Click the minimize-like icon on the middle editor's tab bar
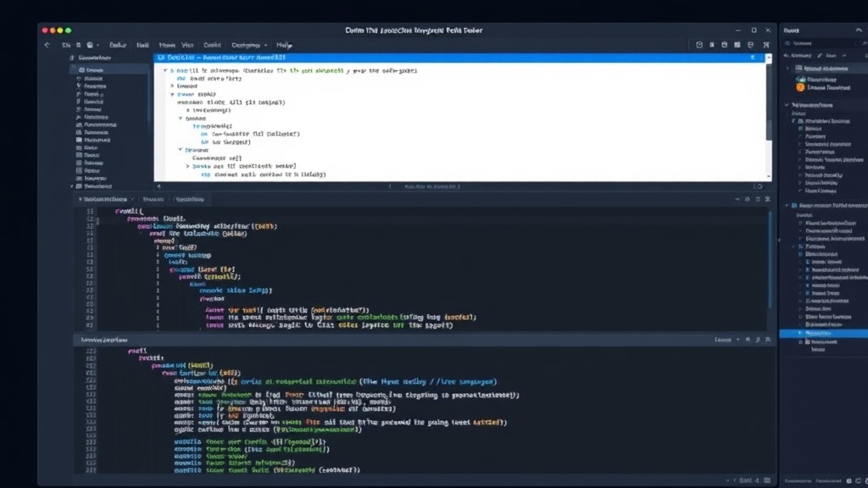Viewport: 868px width, 488px height. click(737, 199)
